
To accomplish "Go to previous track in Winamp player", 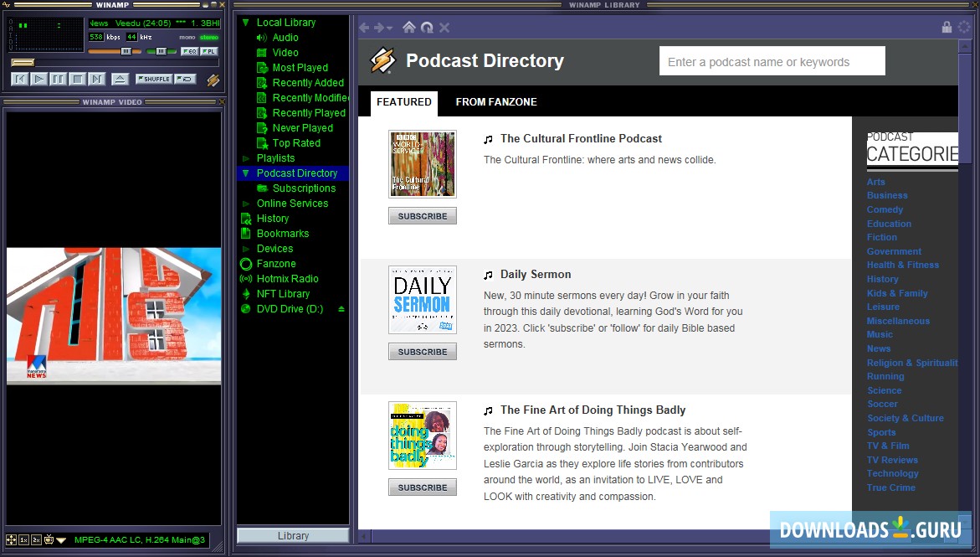I will pos(20,79).
